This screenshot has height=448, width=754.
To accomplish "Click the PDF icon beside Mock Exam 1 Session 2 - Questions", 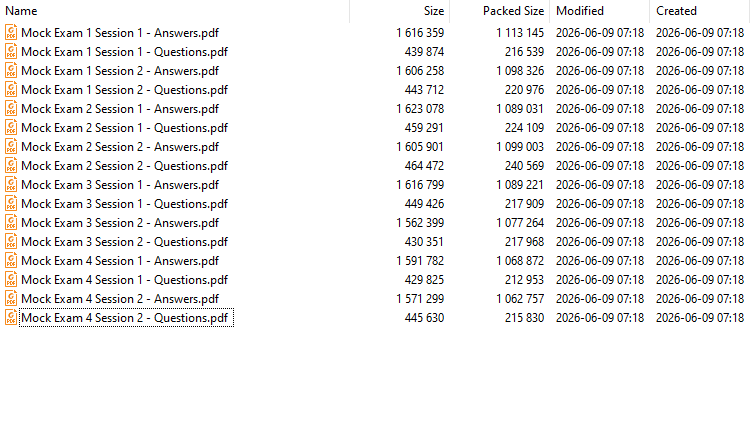I will pyautogui.click(x=11, y=90).
